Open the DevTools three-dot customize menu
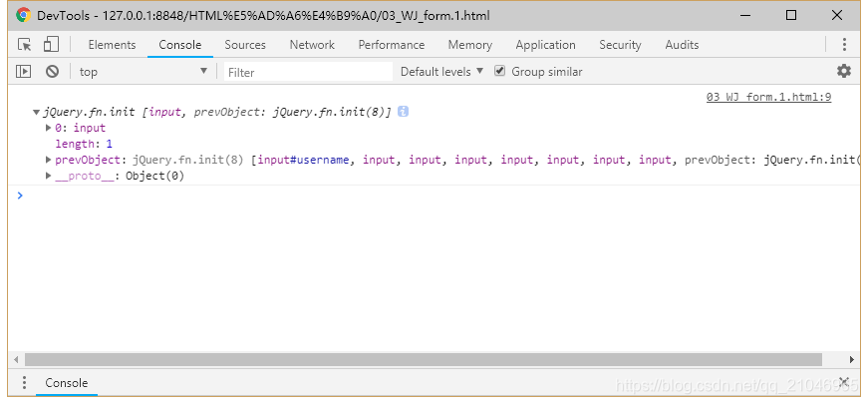 tap(844, 44)
